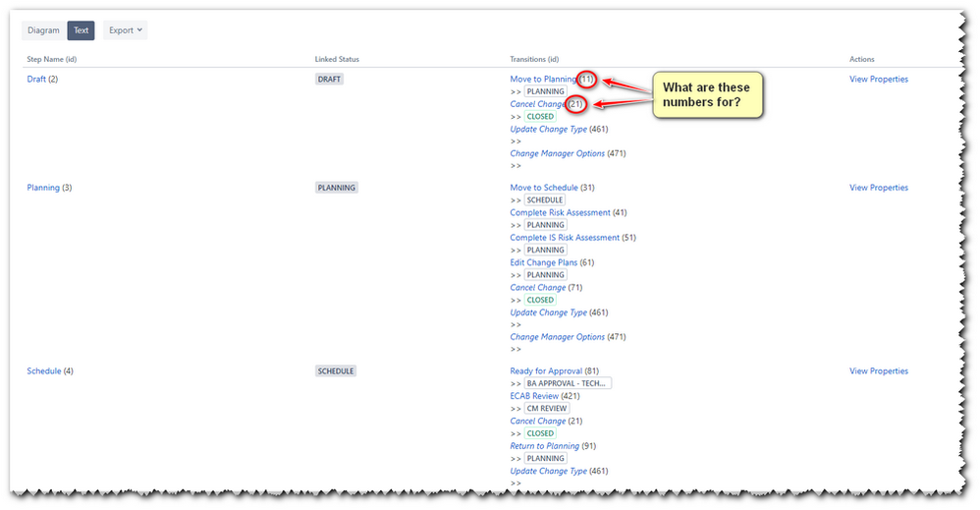This screenshot has height=510, width=980.
Task: Click the ECAB Review transition
Action: tap(534, 395)
